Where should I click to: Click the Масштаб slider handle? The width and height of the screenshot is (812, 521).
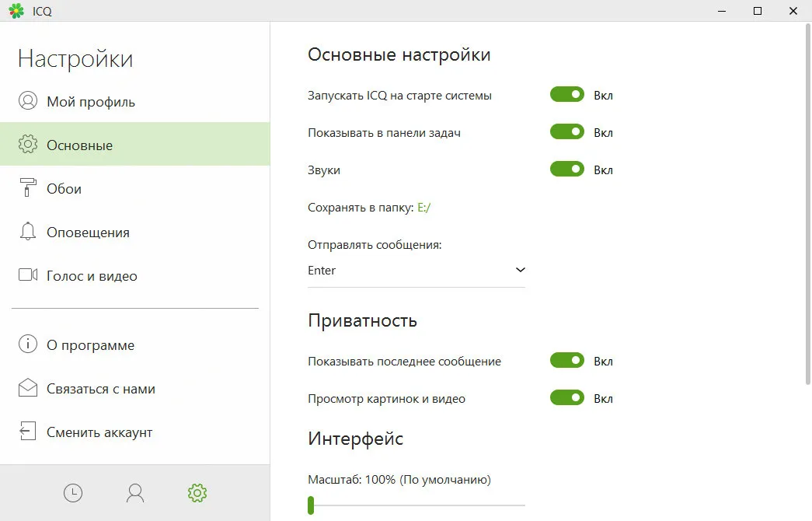point(311,505)
